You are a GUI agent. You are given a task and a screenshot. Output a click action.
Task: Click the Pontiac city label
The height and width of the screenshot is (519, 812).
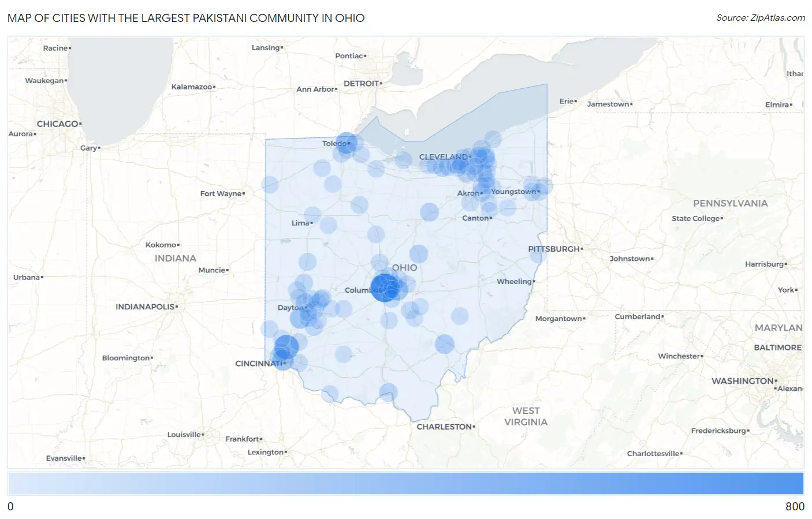click(x=349, y=55)
